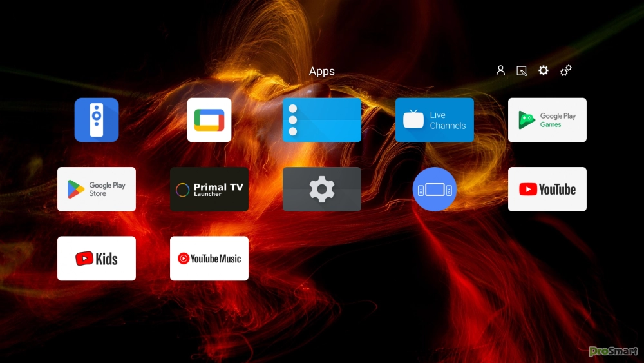Launch Google Play Games
Viewport: 644px width, 363px height.
click(547, 120)
